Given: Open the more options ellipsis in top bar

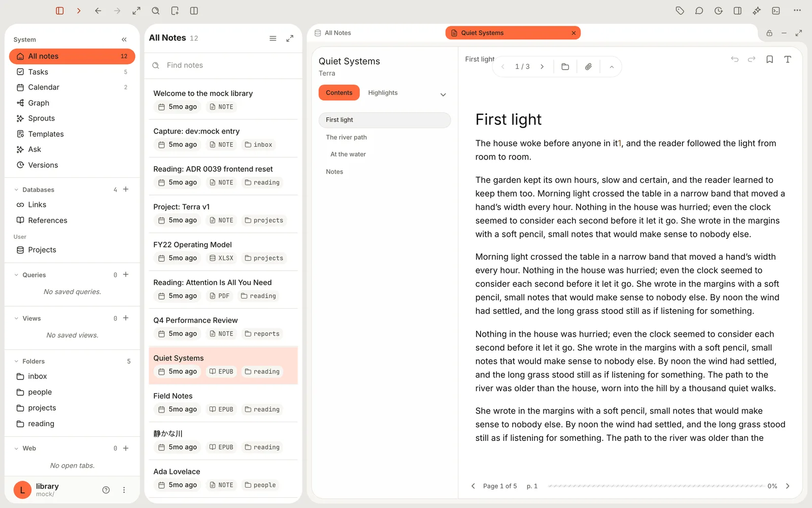Looking at the screenshot, I should (x=797, y=11).
